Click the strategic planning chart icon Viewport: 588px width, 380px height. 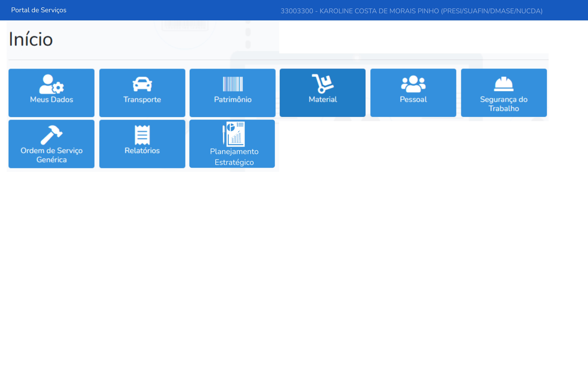click(234, 134)
